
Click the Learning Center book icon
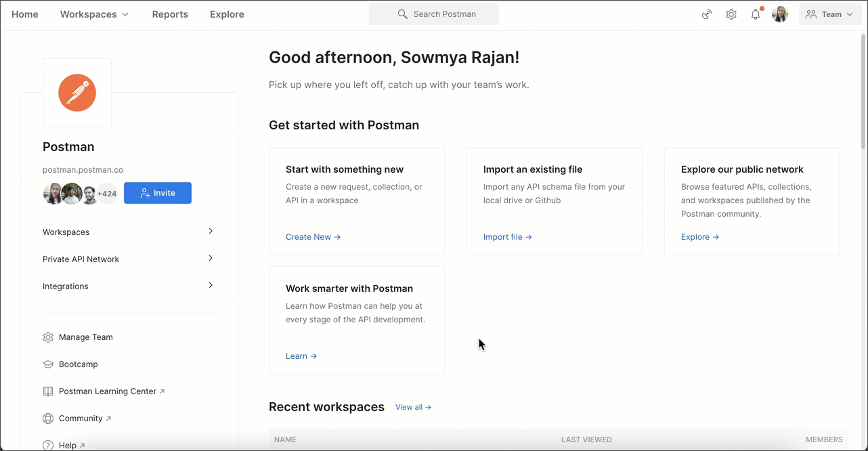pyautogui.click(x=48, y=391)
